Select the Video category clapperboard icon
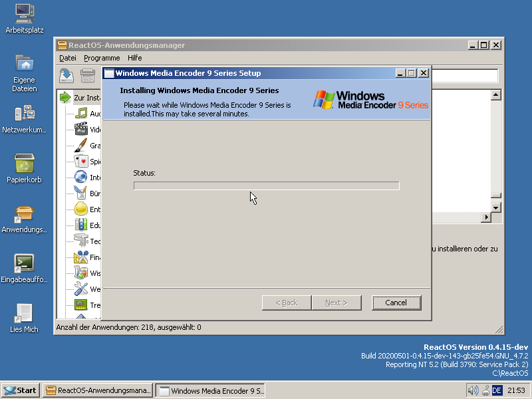 (x=81, y=129)
